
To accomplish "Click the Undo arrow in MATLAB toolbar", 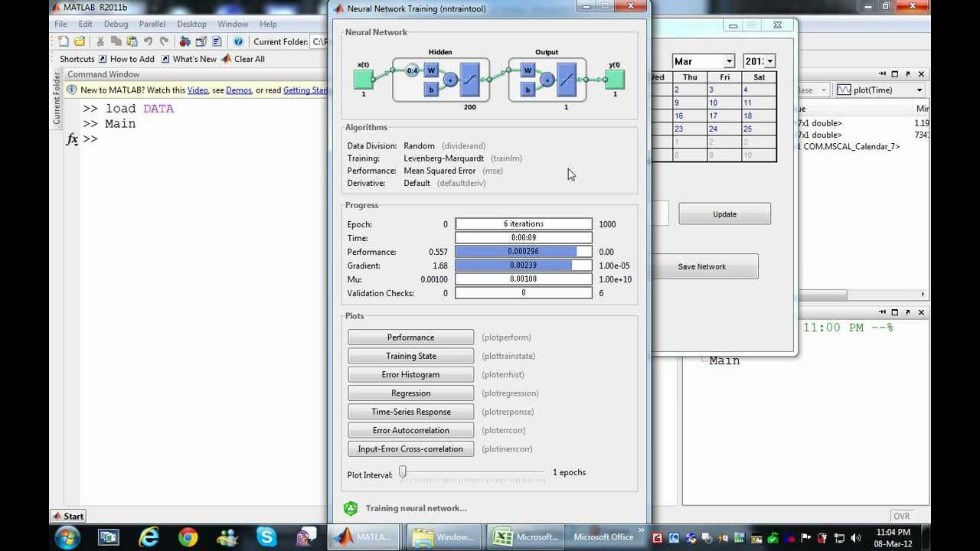I will tap(148, 42).
